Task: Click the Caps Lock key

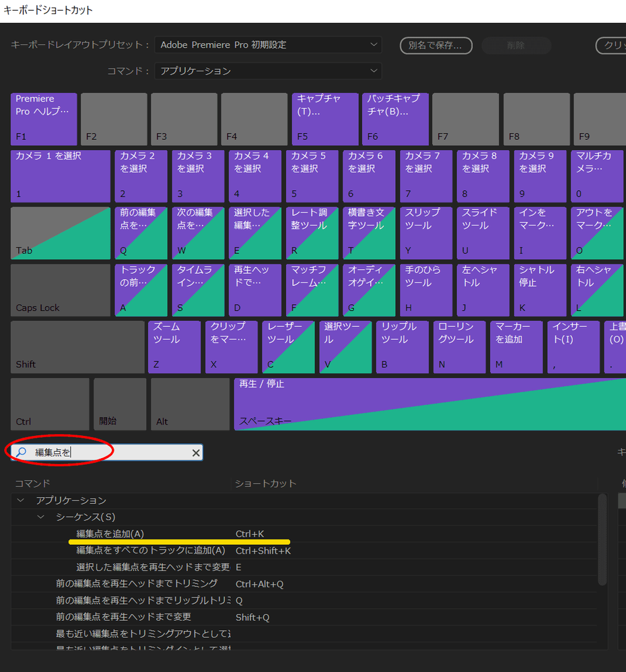Action: [61, 290]
